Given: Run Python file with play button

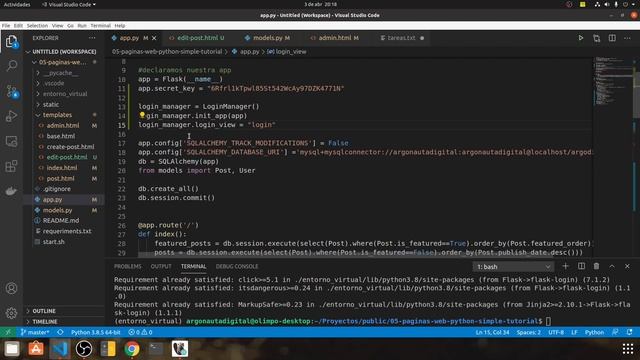Looking at the screenshot, I should [580, 38].
